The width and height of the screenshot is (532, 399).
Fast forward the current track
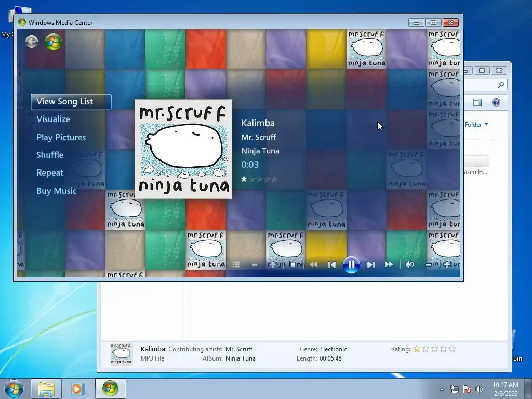[389, 264]
